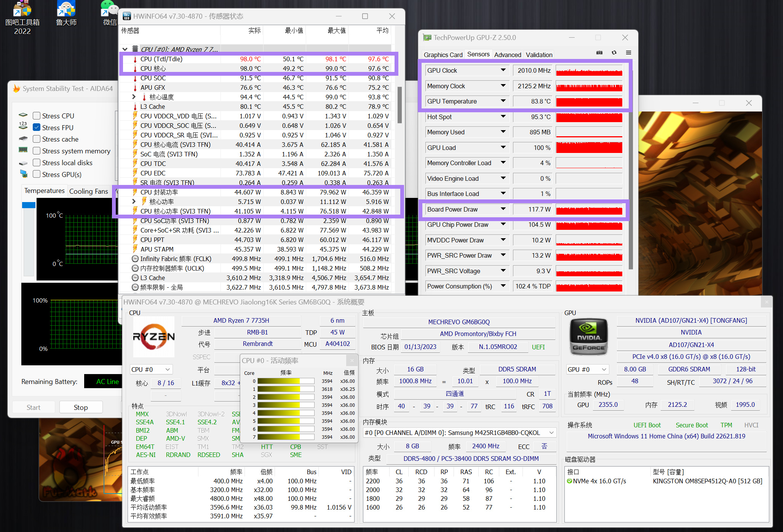783x532 pixels.
Task: Open the GPU-Z hamburger menu icon
Action: coord(628,53)
